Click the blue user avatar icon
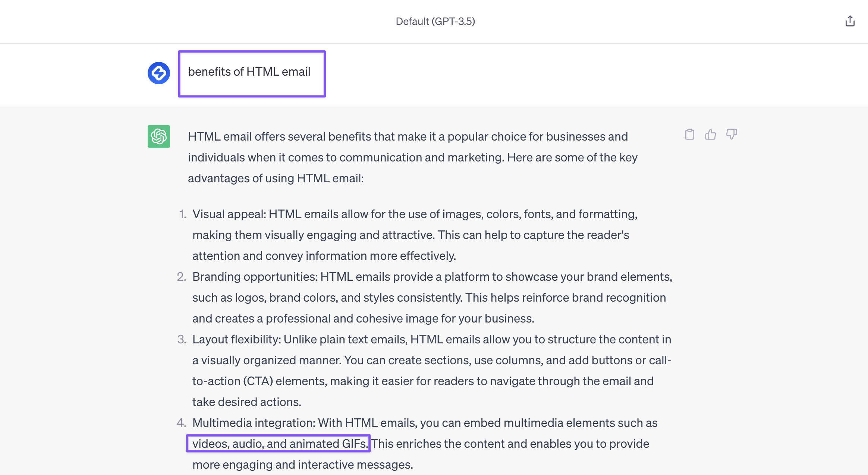 click(x=159, y=73)
